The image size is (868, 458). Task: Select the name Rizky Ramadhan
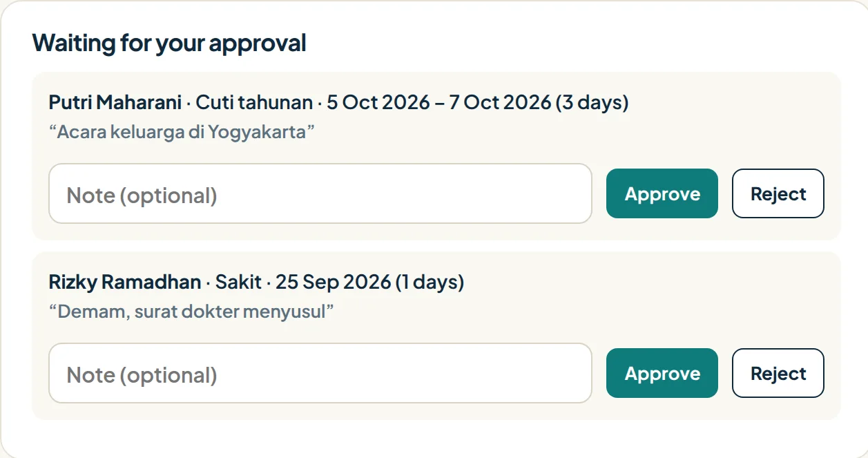coord(125,282)
